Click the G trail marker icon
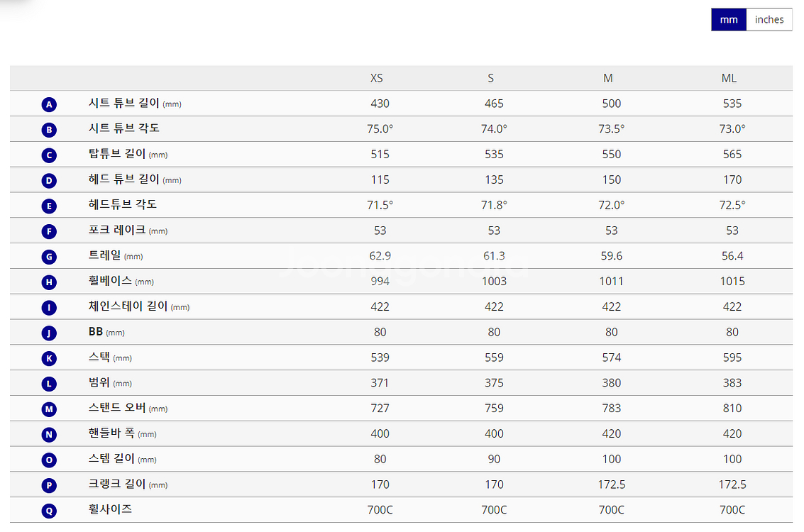 [49, 257]
